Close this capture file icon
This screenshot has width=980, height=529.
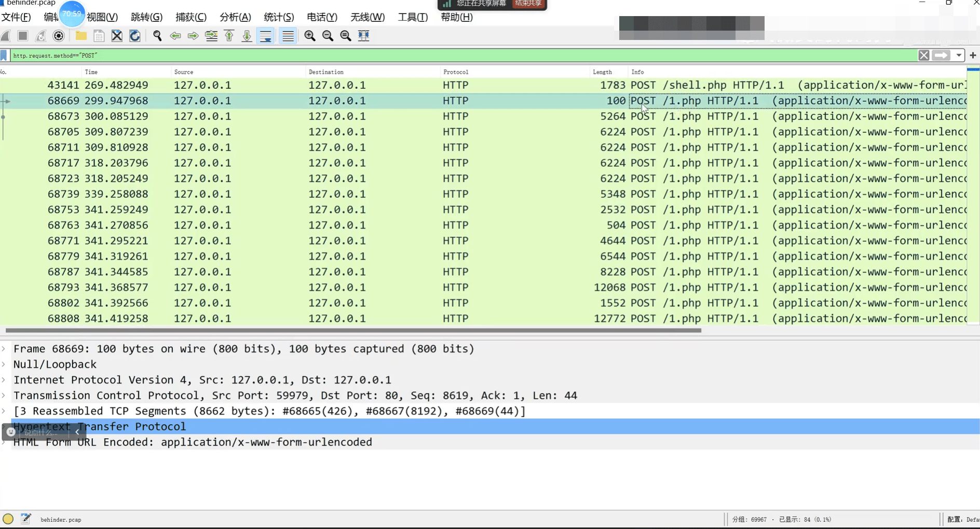pyautogui.click(x=117, y=36)
